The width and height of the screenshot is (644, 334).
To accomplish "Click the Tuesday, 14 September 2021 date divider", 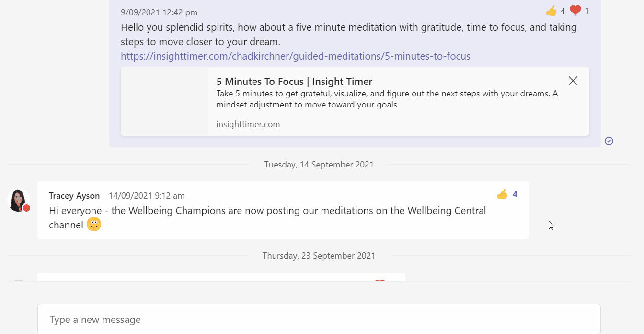I will pyautogui.click(x=319, y=165).
